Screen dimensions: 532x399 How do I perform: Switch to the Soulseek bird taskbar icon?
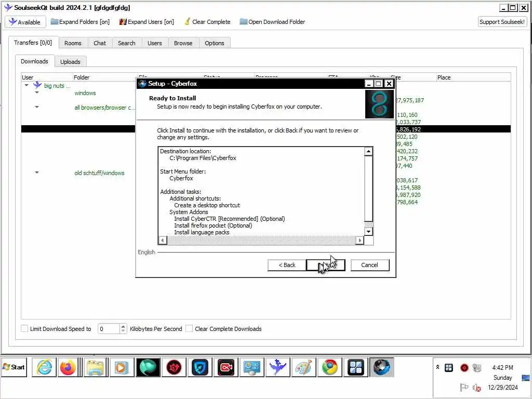pyautogui.click(x=277, y=367)
